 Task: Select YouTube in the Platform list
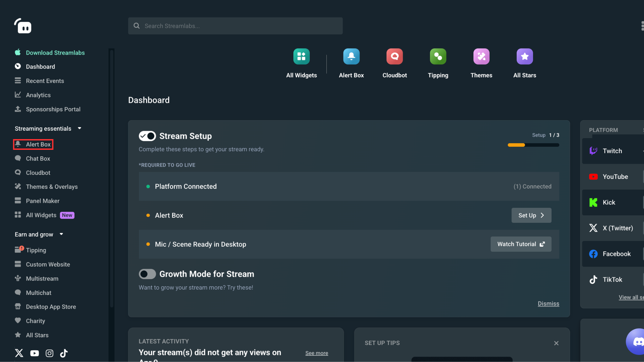(613, 177)
